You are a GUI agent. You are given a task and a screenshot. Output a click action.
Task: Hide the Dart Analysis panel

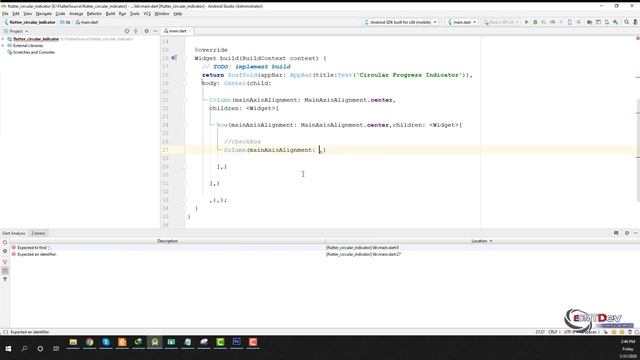(x=636, y=233)
